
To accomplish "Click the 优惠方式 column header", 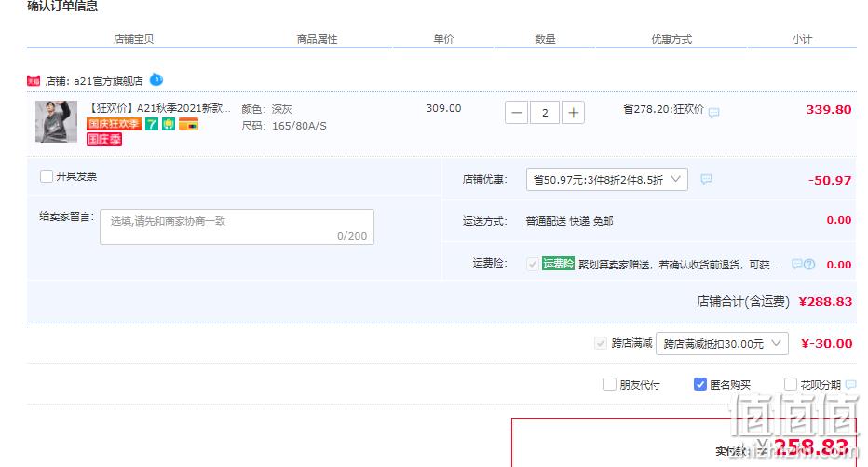I will point(671,39).
